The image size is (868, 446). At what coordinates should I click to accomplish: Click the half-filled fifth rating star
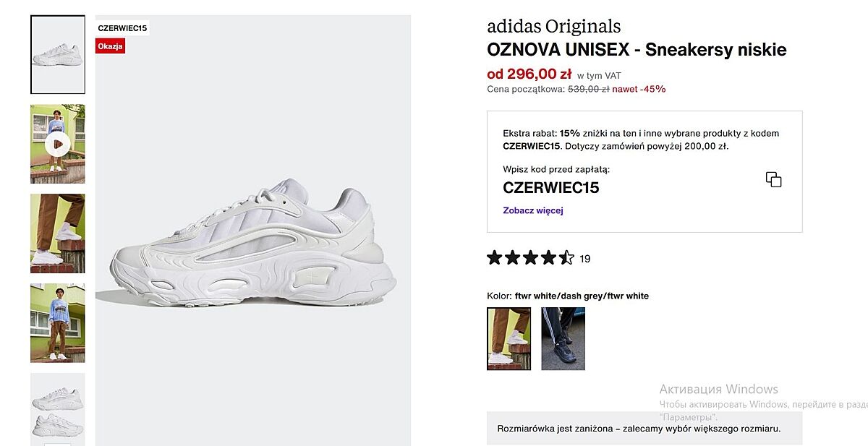tap(566, 258)
